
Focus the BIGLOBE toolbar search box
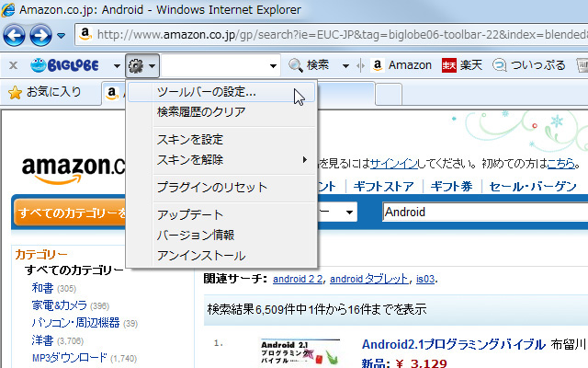[x=215, y=65]
